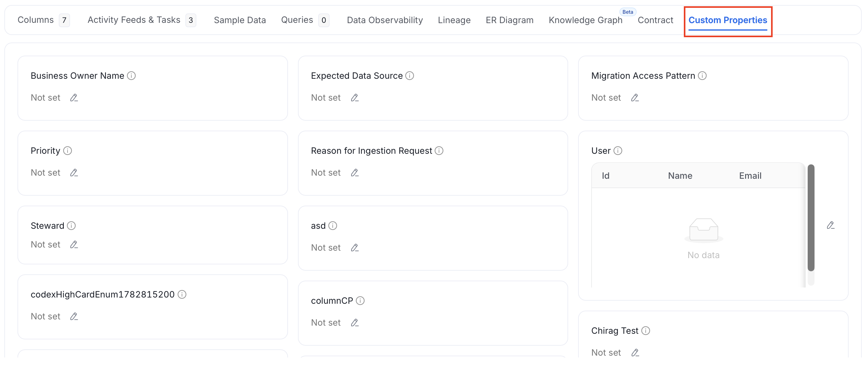Viewport: 868px width, 370px height.
Task: Switch to Activity Feeds & Tasks tab
Action: 142,20
